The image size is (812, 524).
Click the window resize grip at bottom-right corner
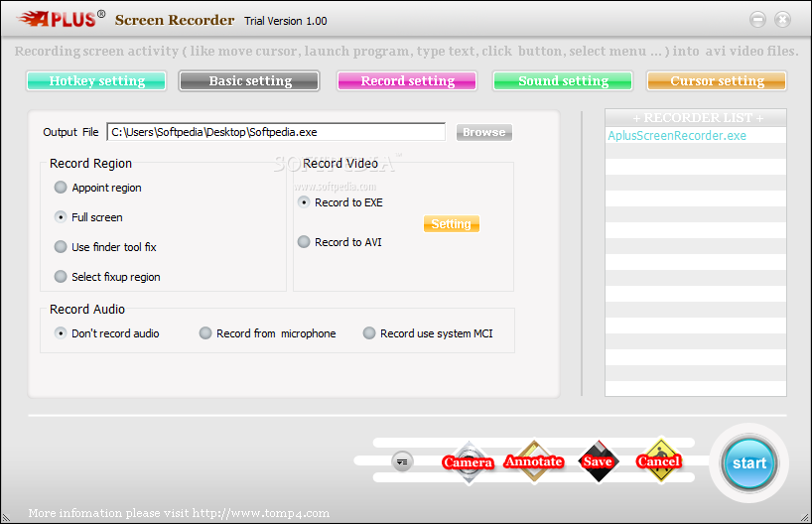(805, 517)
